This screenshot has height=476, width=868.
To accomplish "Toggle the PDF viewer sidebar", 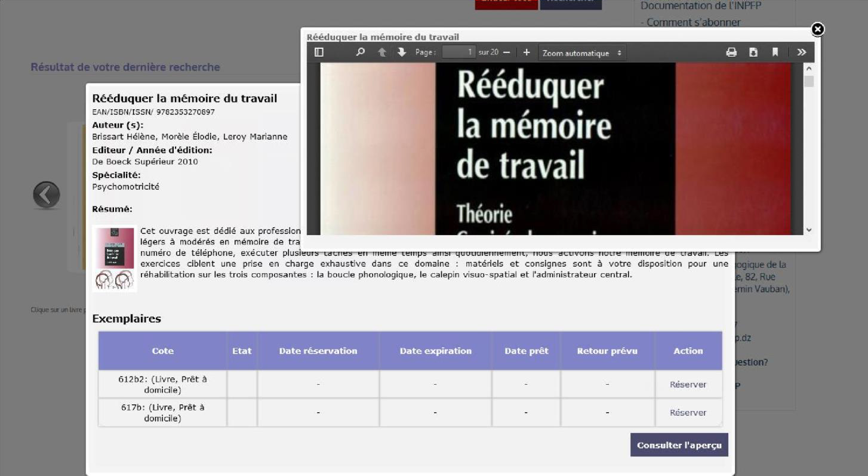I will pos(319,52).
